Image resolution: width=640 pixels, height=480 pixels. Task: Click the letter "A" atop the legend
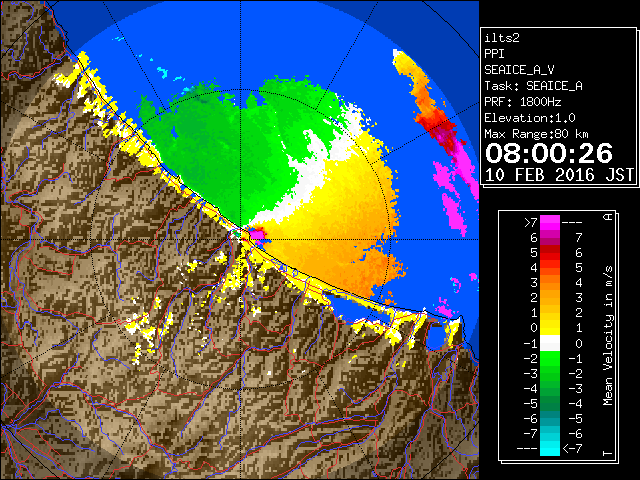pos(608,217)
